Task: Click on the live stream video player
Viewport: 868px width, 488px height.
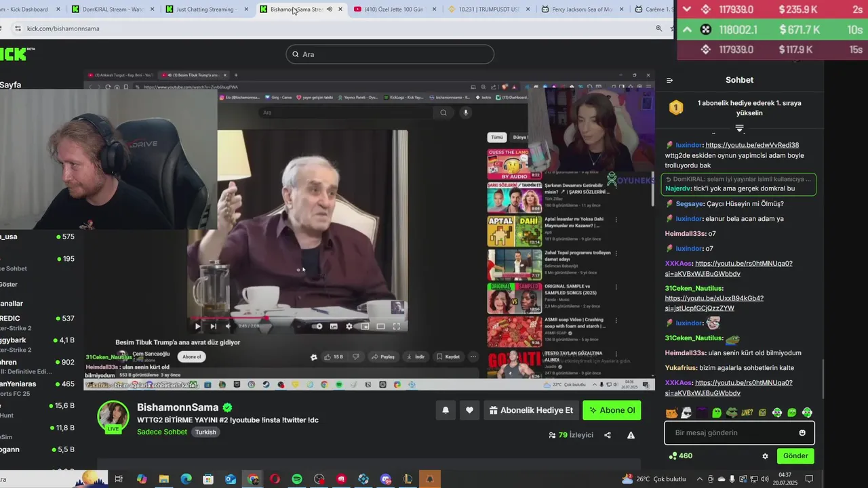Action: pos(370,230)
